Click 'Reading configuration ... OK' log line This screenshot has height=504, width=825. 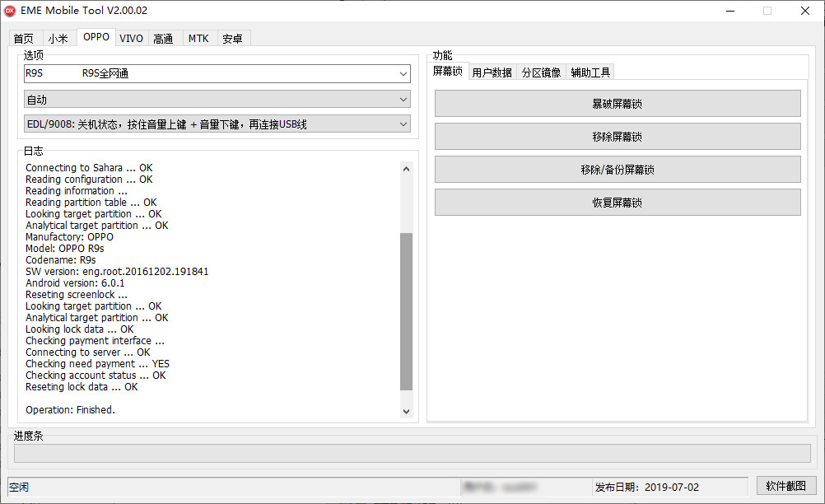(x=89, y=180)
